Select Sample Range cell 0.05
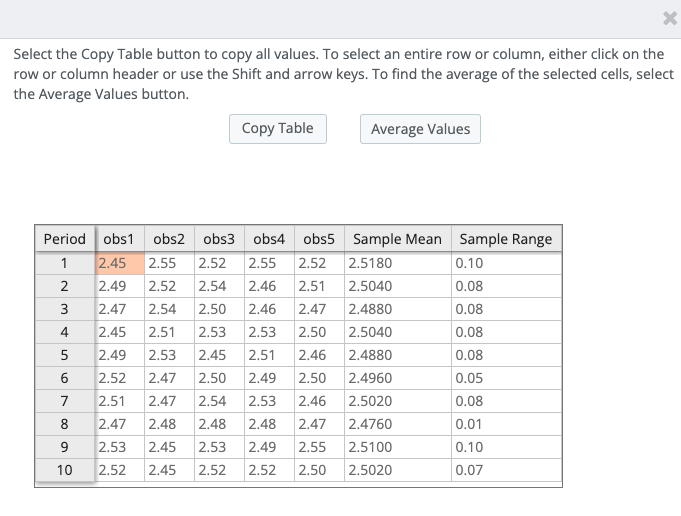 pyautogui.click(x=506, y=378)
